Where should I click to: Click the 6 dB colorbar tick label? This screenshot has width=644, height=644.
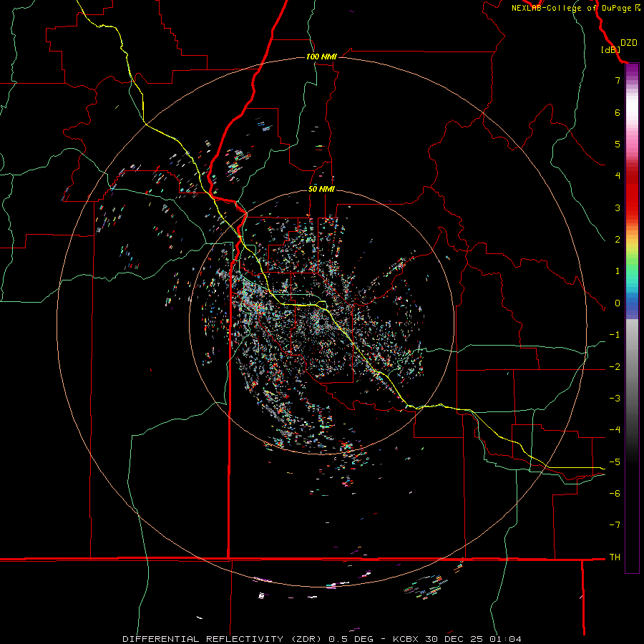coord(618,112)
